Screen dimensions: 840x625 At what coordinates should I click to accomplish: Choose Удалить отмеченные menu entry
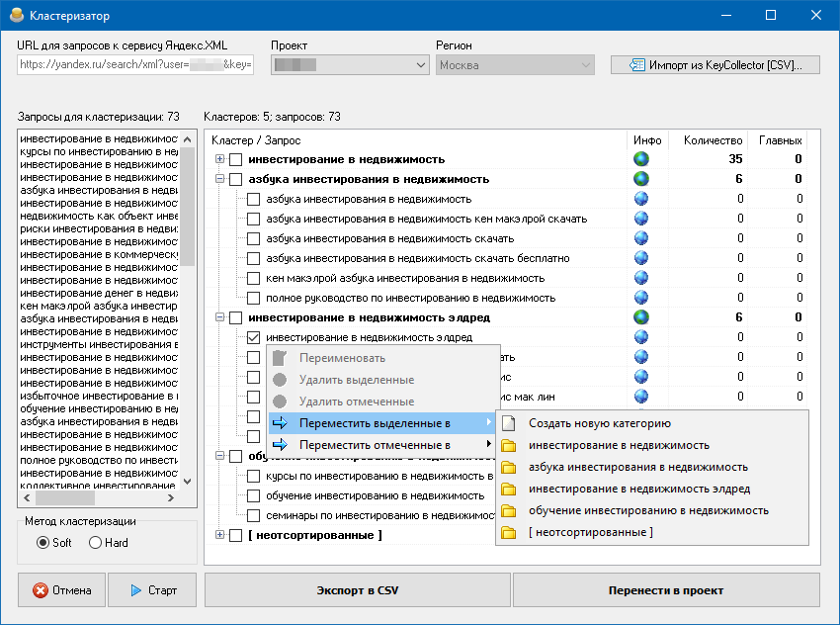click(x=380, y=402)
